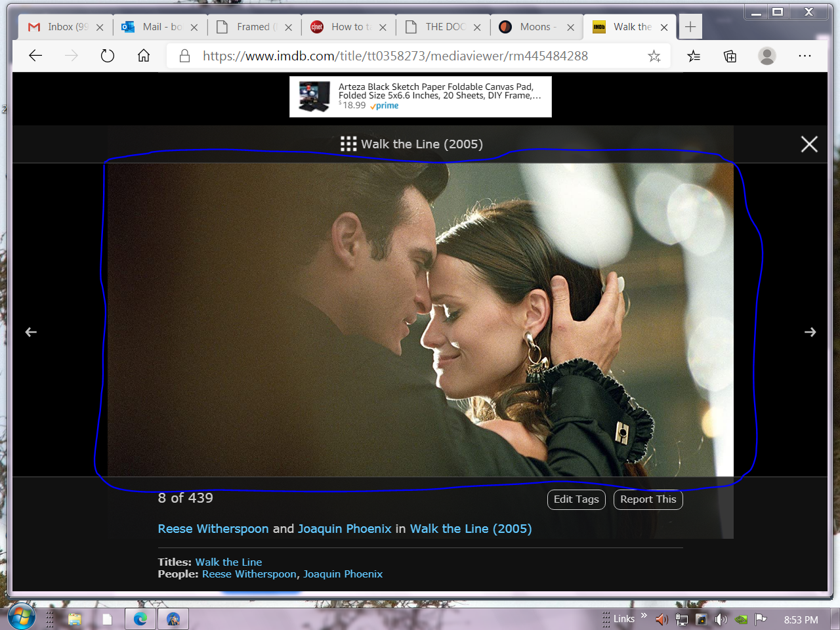Image resolution: width=840 pixels, height=630 pixels.
Task: Open Collections panel
Action: click(730, 56)
